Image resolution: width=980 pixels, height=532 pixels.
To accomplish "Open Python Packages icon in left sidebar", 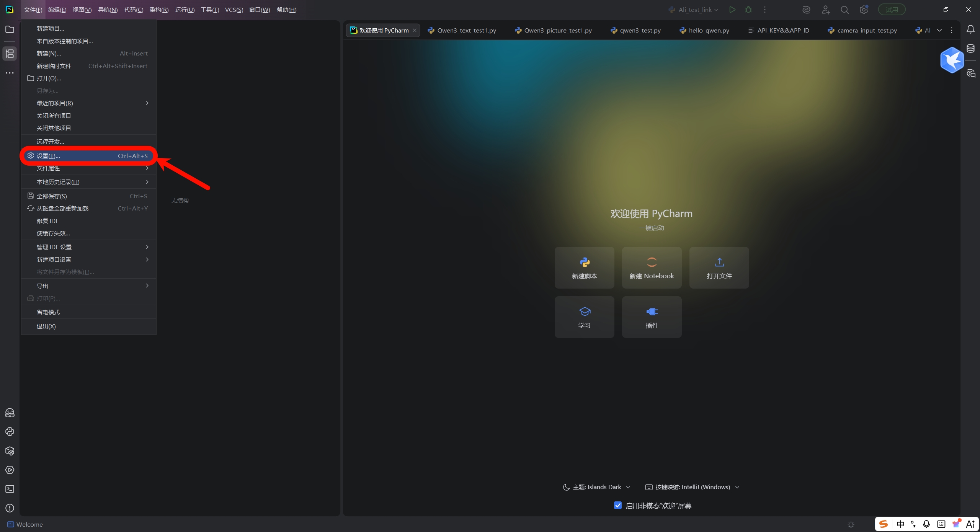I will click(x=10, y=451).
